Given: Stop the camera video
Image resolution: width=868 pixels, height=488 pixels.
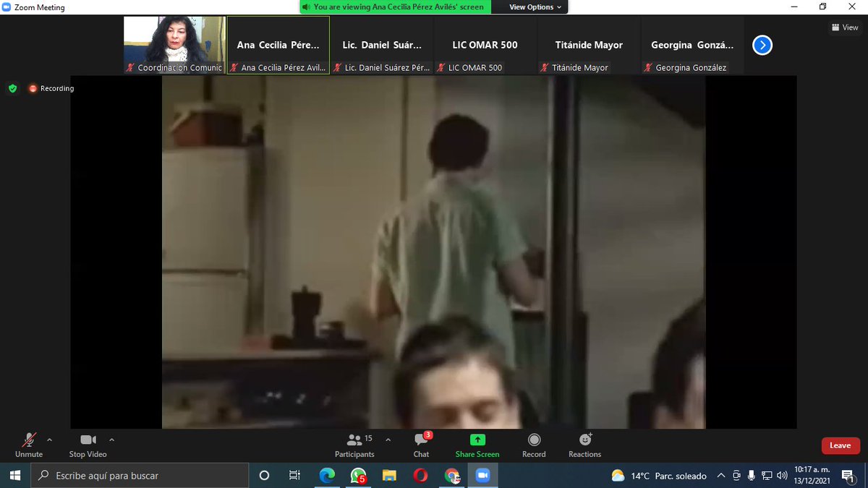Looking at the screenshot, I should pyautogui.click(x=88, y=445).
